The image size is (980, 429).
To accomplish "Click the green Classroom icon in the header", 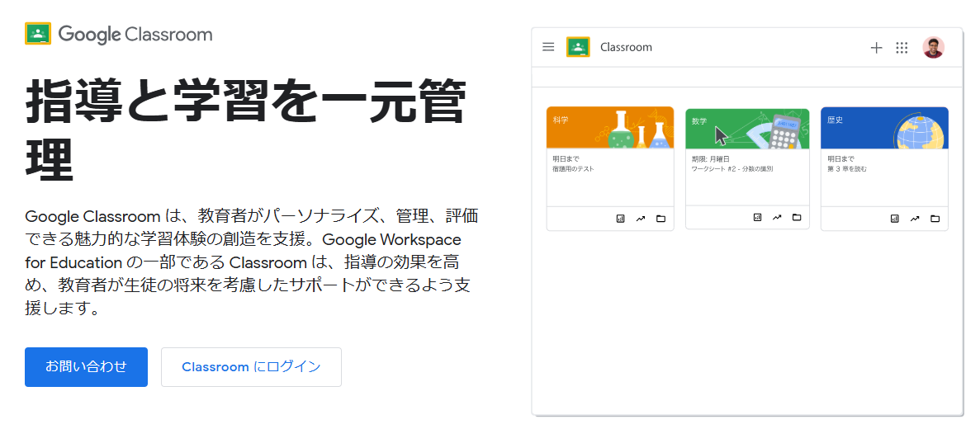I will [x=578, y=47].
